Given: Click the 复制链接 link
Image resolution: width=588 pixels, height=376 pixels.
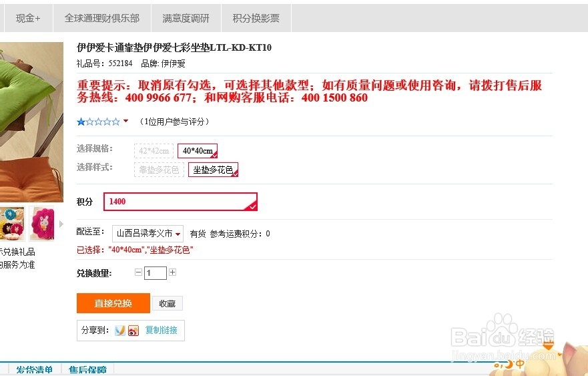Looking at the screenshot, I should (x=162, y=330).
